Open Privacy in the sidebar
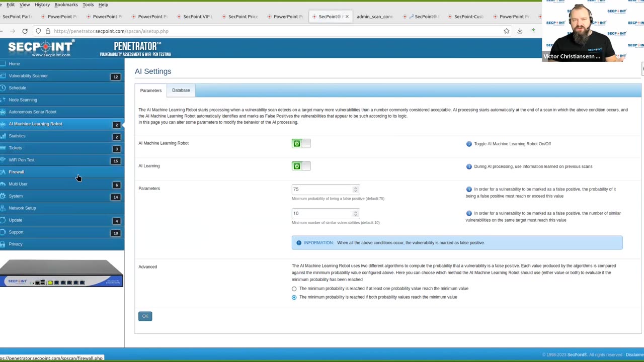The width and height of the screenshot is (644, 362). 62,245
